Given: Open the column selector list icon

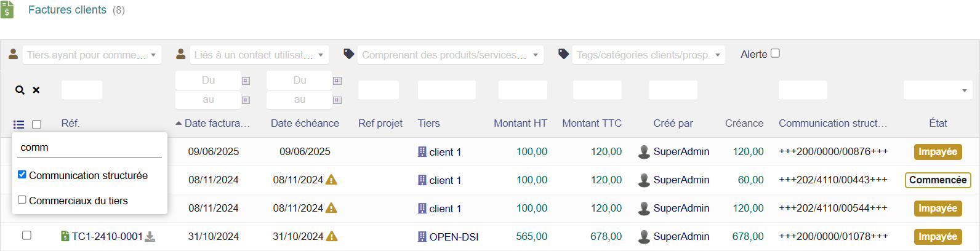Looking at the screenshot, I should click(x=19, y=124).
